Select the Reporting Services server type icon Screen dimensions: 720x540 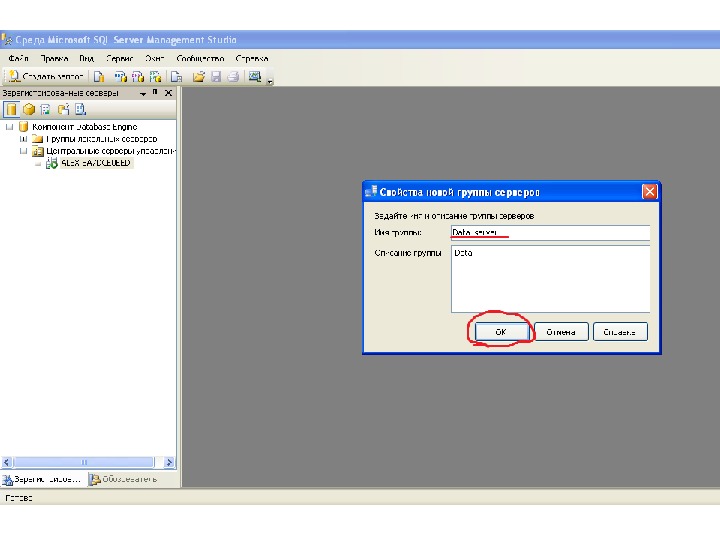click(45, 109)
